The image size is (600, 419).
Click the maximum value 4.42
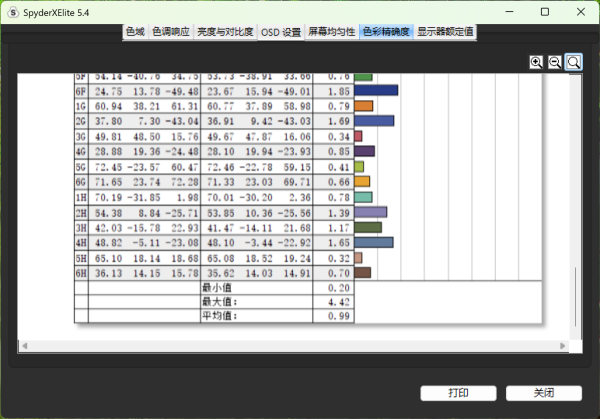(339, 302)
